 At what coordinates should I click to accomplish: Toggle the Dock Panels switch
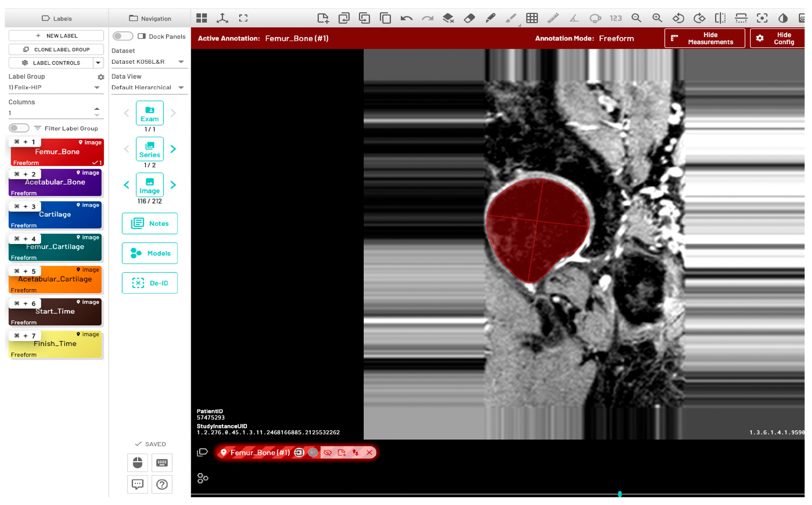(123, 36)
